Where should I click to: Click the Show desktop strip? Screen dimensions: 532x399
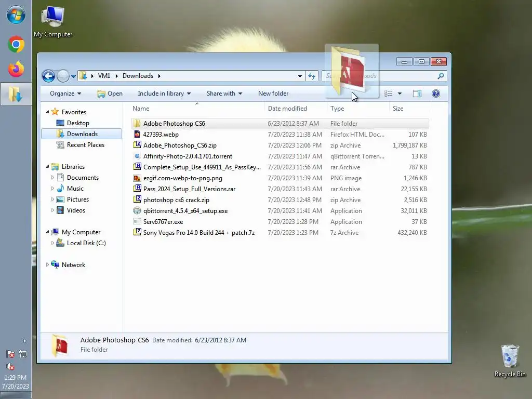tap(16, 395)
